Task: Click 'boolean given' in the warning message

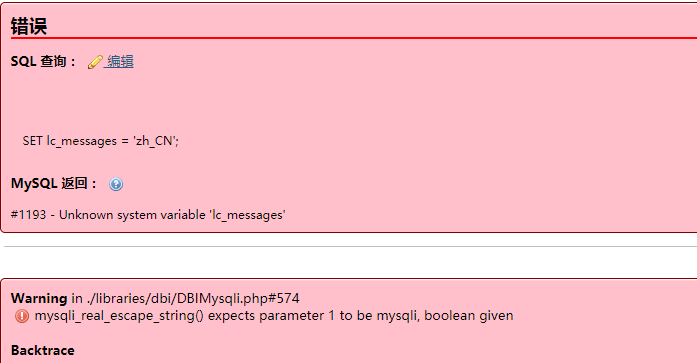Action: pos(469,315)
